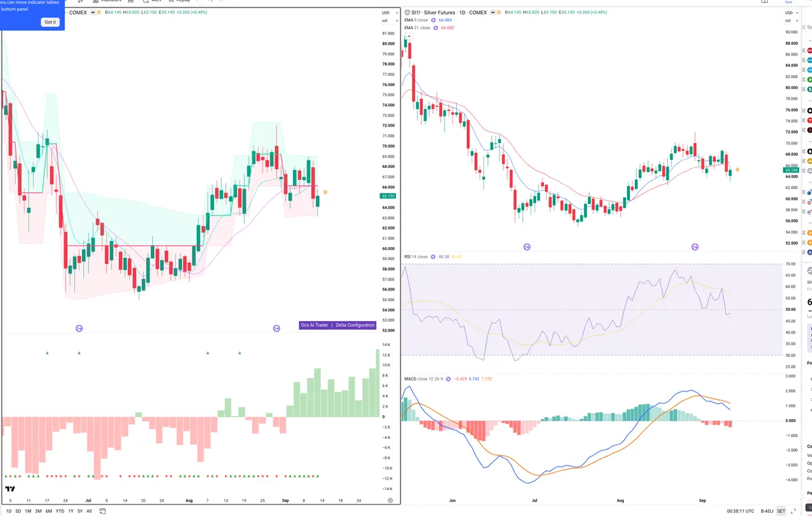The width and height of the screenshot is (812, 516).
Task: Click the refresh icon beside RSI legend
Action: [434, 257]
